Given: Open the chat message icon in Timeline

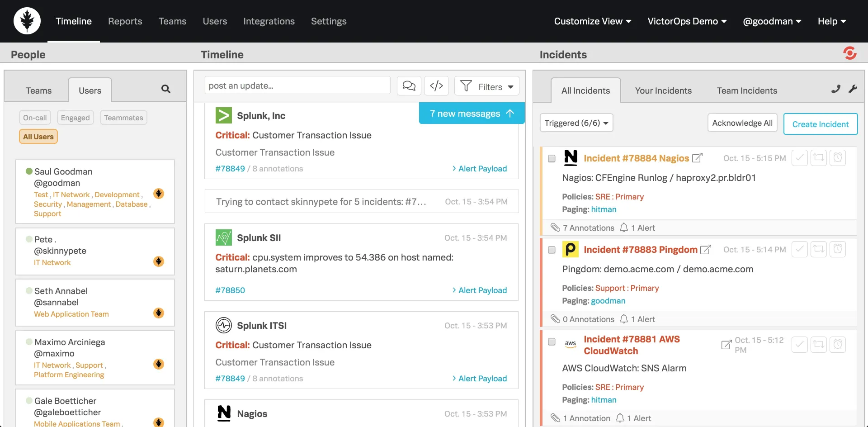Looking at the screenshot, I should click(x=409, y=86).
